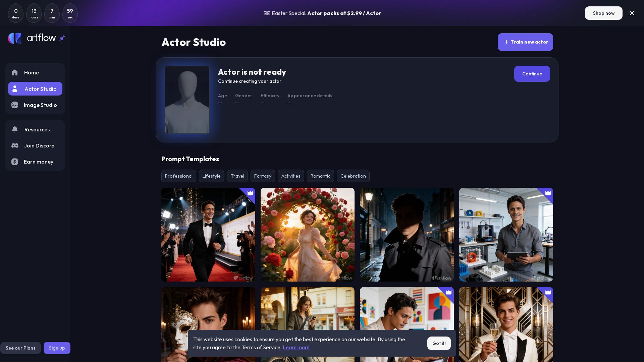Filter templates by Celebration
Screen dimensions: 644x362
(353, 176)
